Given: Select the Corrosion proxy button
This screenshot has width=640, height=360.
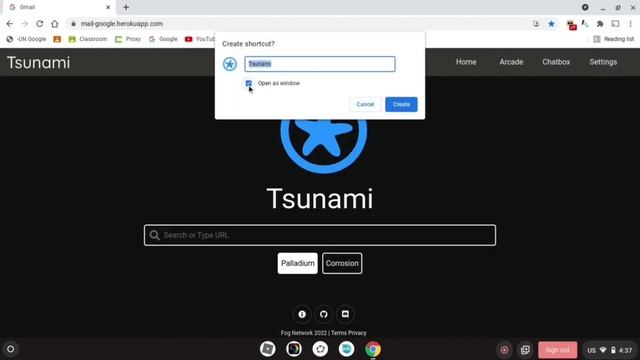Looking at the screenshot, I should point(342,263).
